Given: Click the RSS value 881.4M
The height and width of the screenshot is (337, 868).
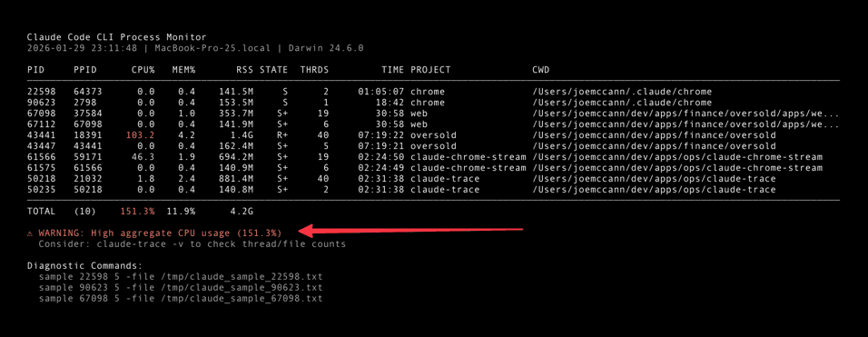Looking at the screenshot, I should (x=236, y=179).
